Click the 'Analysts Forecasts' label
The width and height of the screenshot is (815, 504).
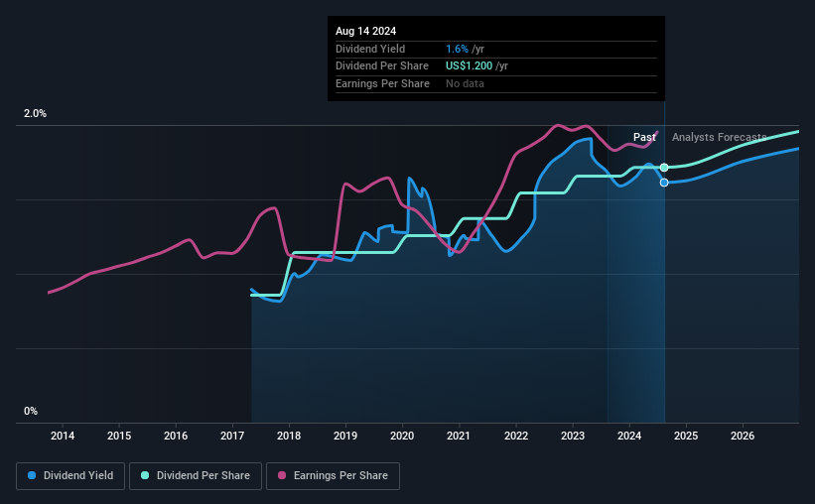[719, 137]
